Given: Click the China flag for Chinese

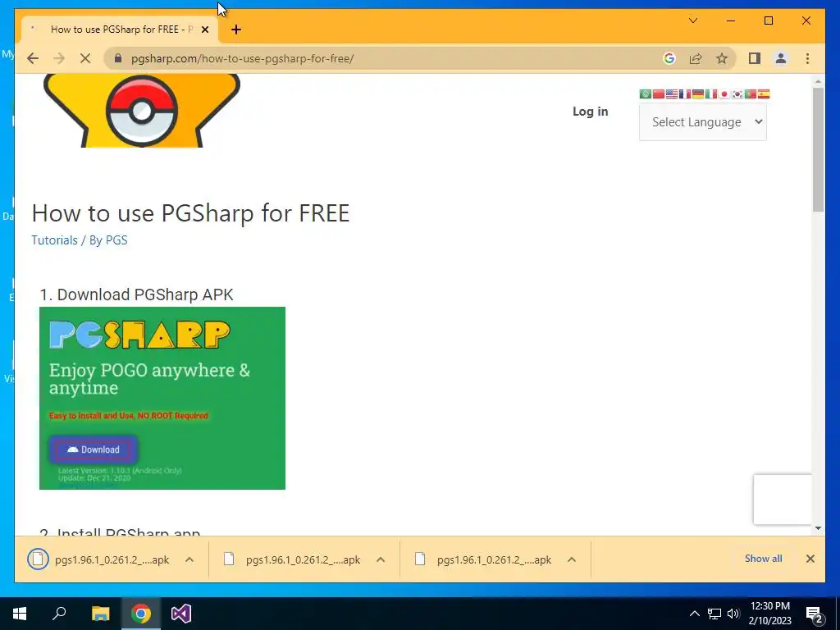Looking at the screenshot, I should point(659,94).
